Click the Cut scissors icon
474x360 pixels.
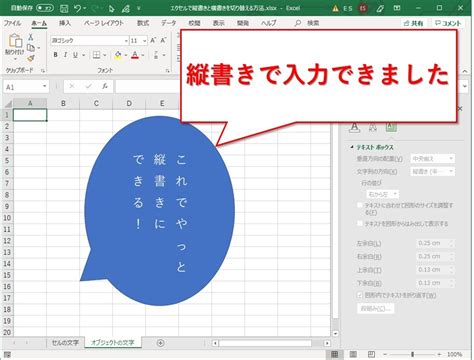coord(31,37)
